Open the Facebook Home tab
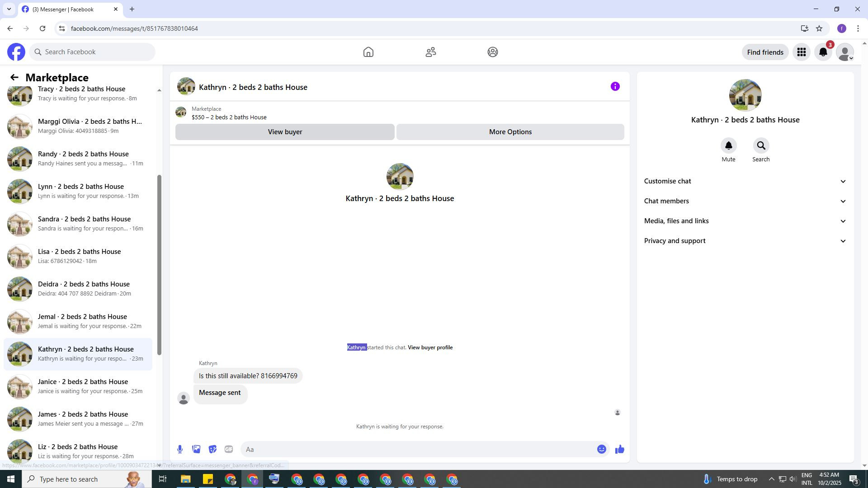Image resolution: width=868 pixels, height=488 pixels. (x=368, y=52)
